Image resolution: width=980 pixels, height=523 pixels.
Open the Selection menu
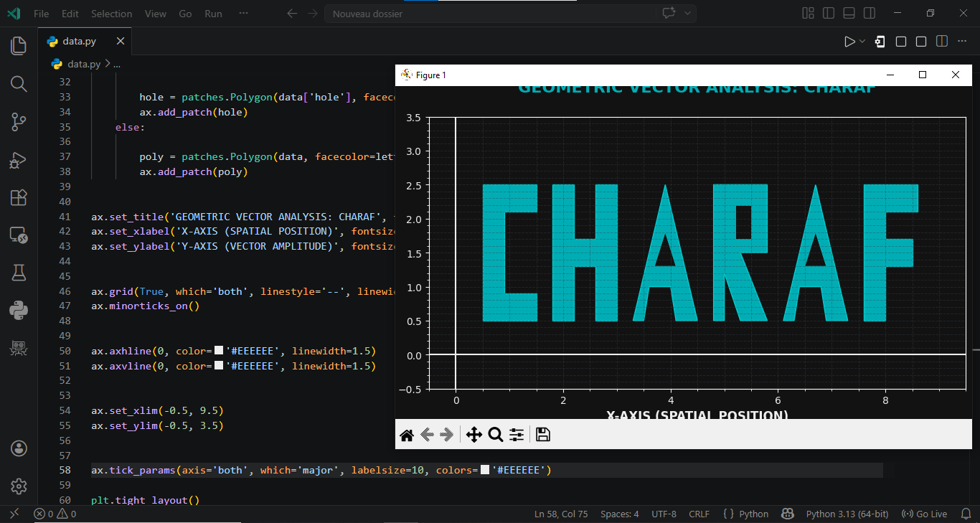point(111,14)
